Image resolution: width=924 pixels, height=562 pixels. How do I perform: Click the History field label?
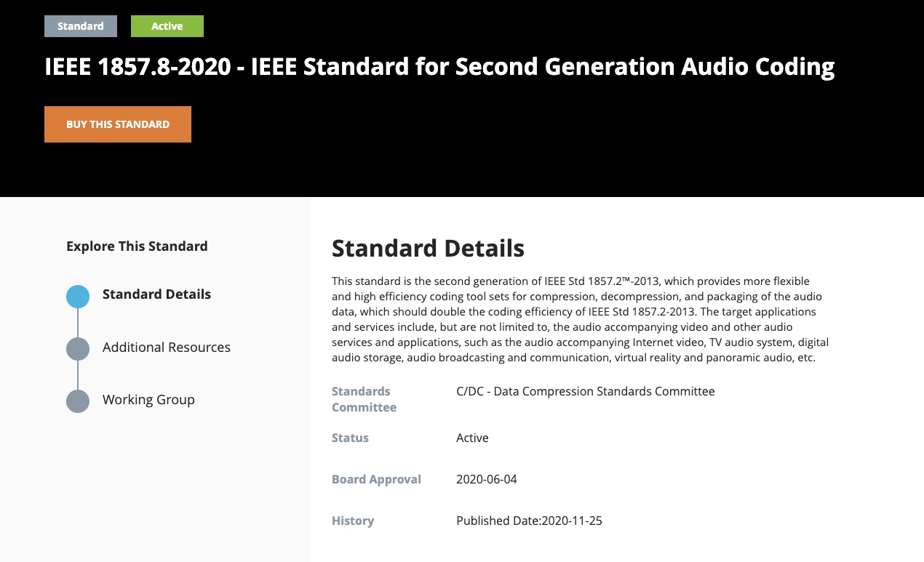tap(353, 521)
